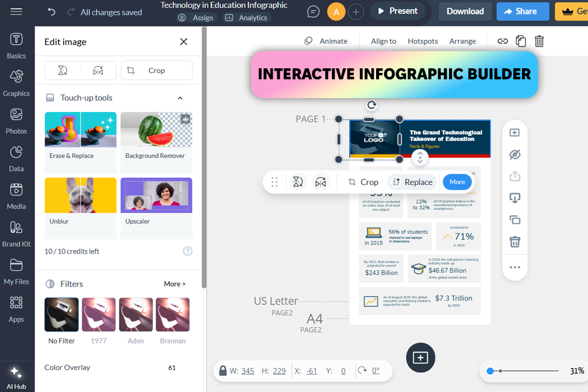Select the Background Remover tool

[x=156, y=137]
